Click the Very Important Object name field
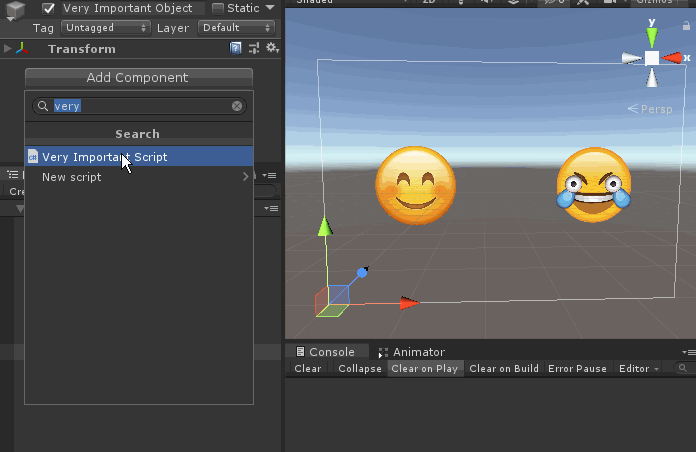Viewport: 696px width, 452px height. click(133, 8)
